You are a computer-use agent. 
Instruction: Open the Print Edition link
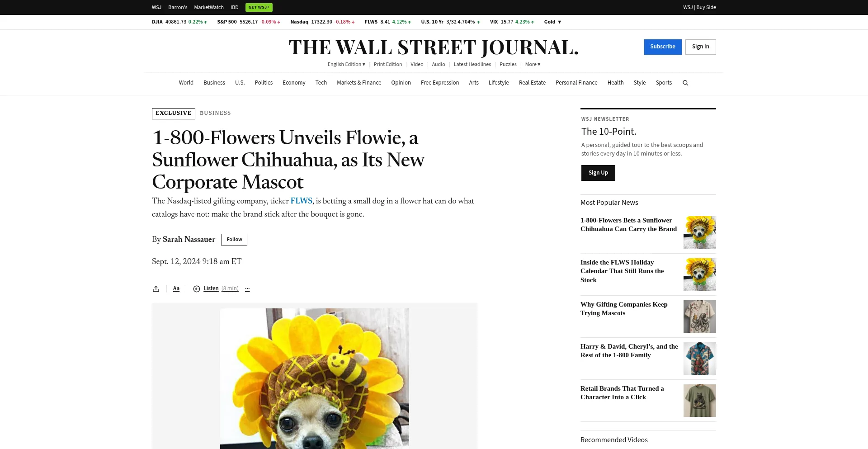pyautogui.click(x=388, y=64)
